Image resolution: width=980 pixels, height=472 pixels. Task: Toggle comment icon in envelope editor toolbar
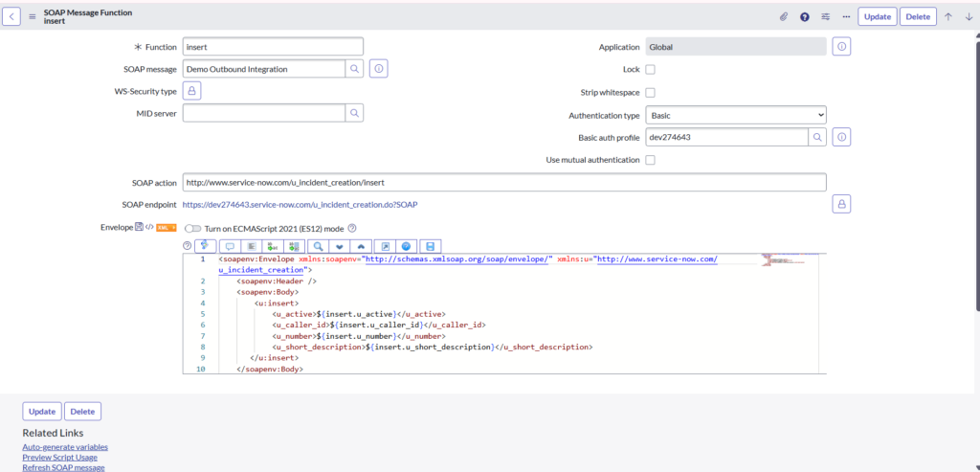(229, 246)
